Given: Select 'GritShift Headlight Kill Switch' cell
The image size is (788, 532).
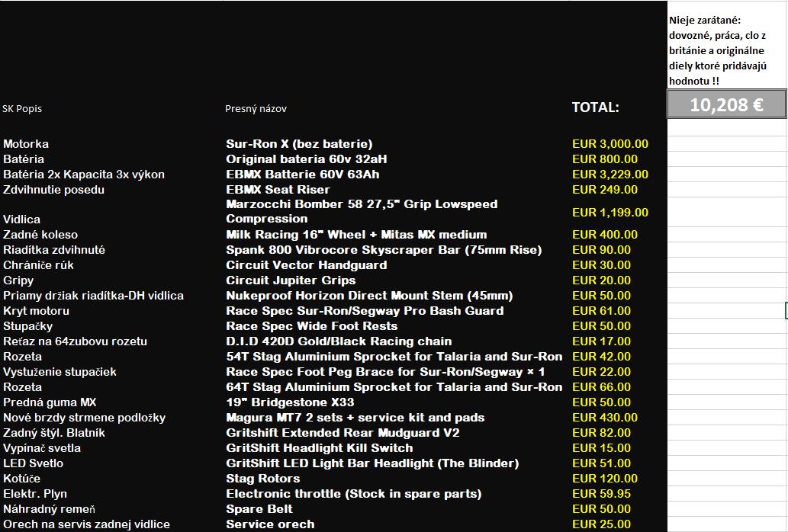Looking at the screenshot, I should (x=320, y=448).
